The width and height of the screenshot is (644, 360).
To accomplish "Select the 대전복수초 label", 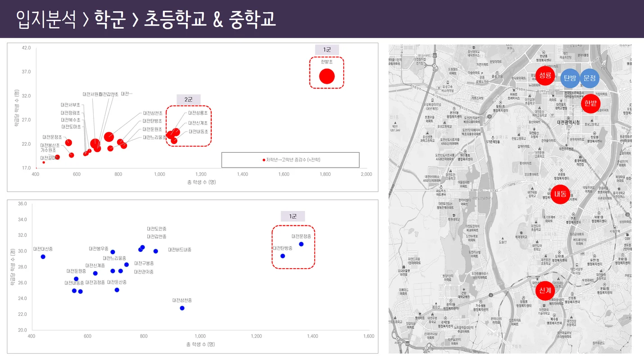I will pyautogui.click(x=70, y=120).
